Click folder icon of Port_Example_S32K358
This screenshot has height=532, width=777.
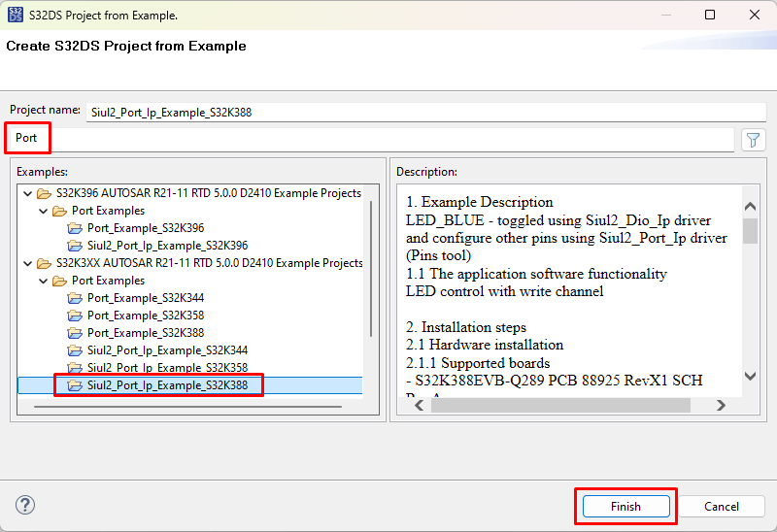(x=75, y=316)
